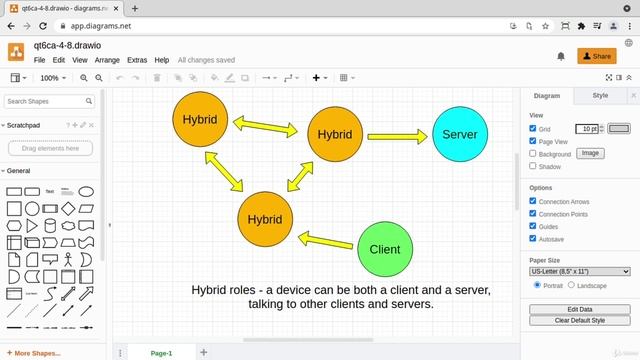Open the View menu
Viewport: 640px width, 360px height.
[x=80, y=60]
